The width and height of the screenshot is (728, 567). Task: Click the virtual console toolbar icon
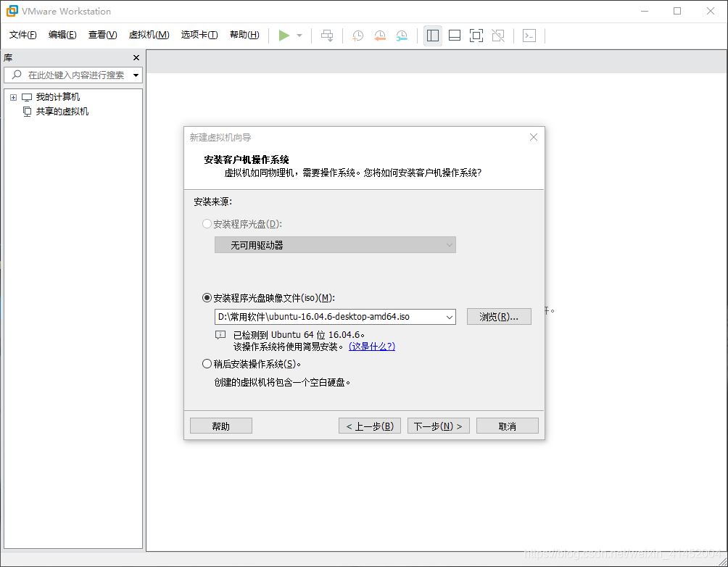tap(529, 35)
